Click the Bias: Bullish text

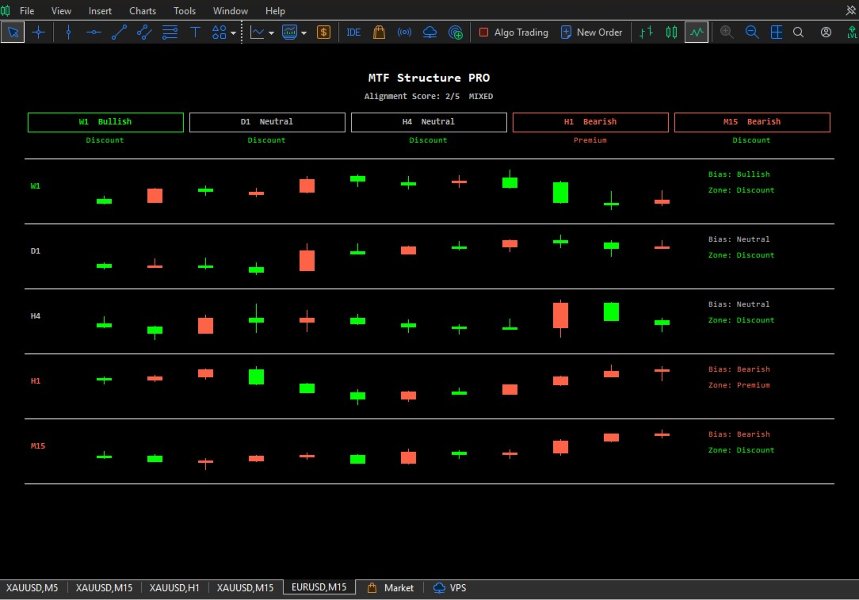pyautogui.click(x=739, y=174)
